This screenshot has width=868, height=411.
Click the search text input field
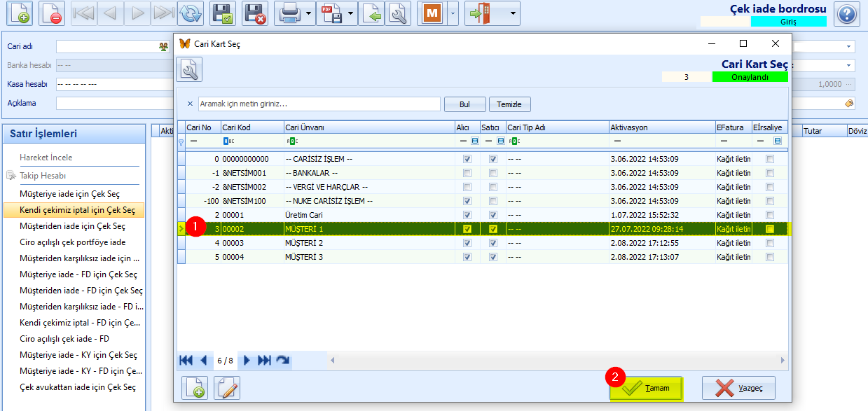(319, 104)
